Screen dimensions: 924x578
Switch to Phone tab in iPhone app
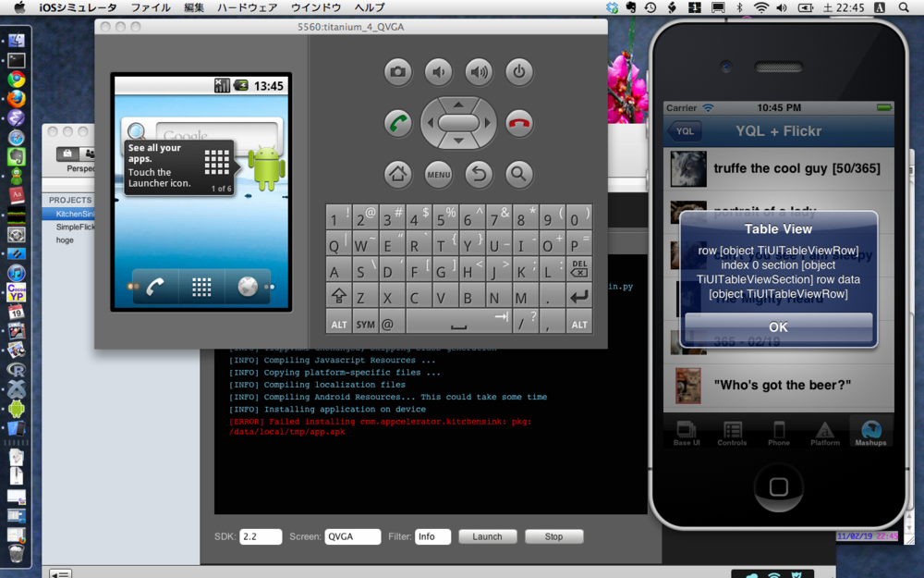click(778, 433)
